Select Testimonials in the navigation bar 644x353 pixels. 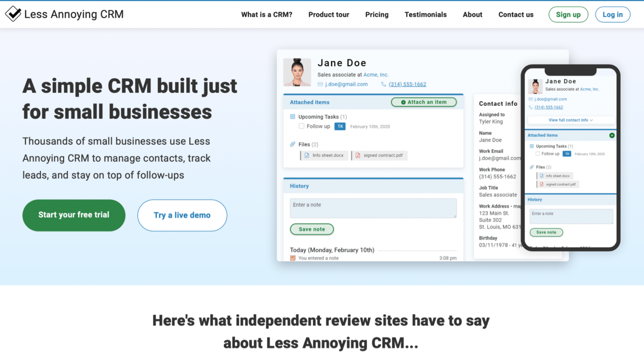point(426,14)
